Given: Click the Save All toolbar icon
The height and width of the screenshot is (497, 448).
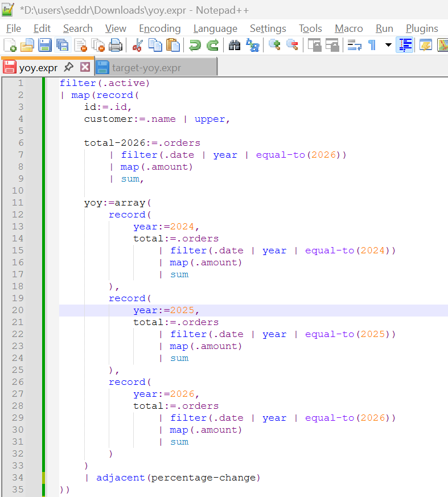Looking at the screenshot, I should pyautogui.click(x=63, y=45).
